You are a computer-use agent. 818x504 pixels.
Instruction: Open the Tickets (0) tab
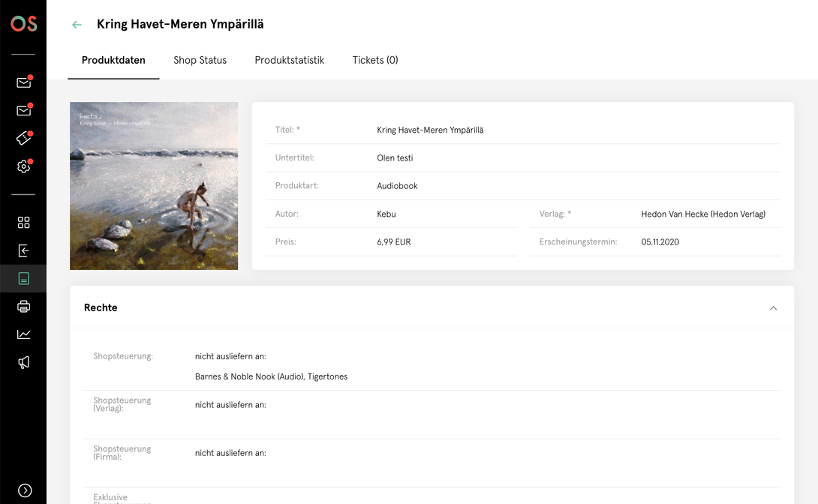pos(375,60)
